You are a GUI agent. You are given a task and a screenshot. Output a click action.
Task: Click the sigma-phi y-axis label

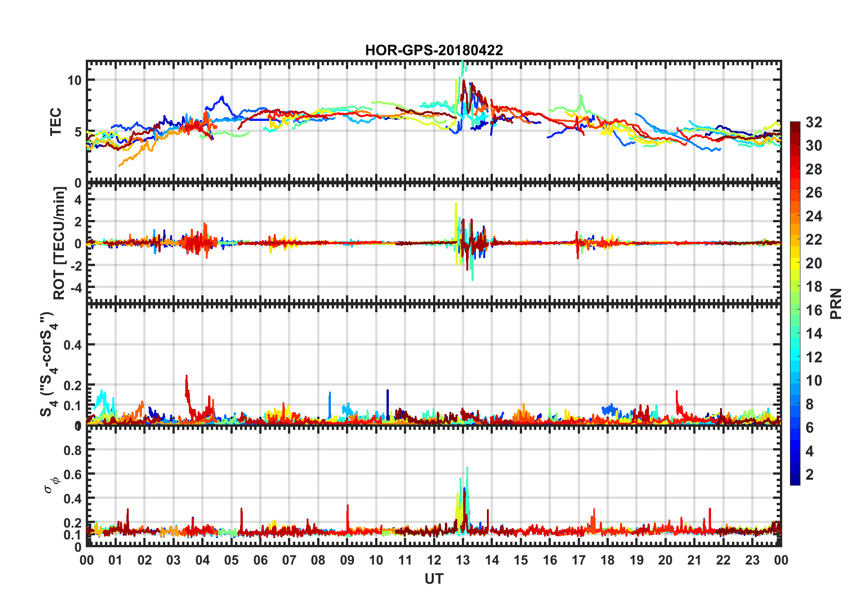(x=51, y=485)
